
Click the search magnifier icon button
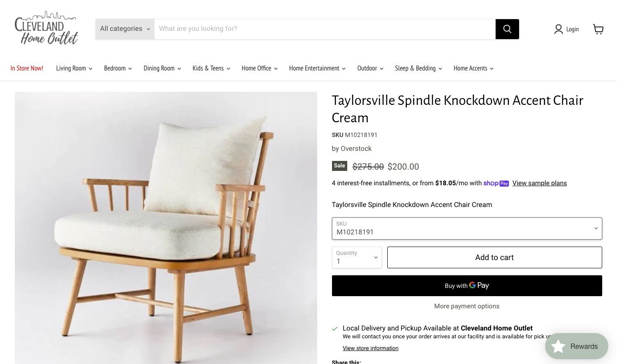point(507,29)
